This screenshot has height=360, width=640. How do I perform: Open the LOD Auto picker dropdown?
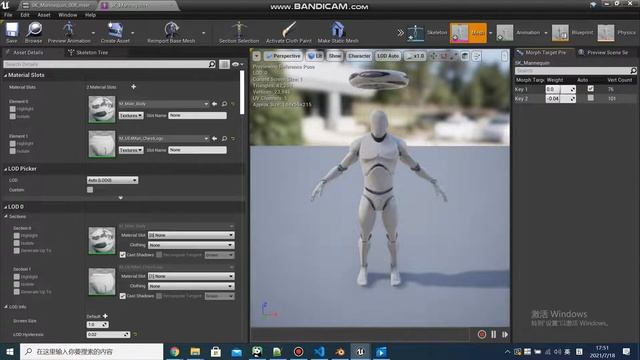coord(112,180)
